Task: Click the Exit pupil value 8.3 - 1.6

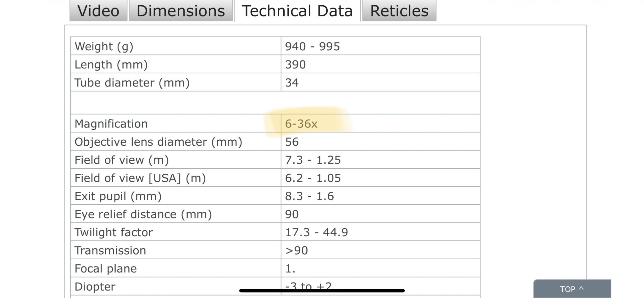Action: click(309, 196)
